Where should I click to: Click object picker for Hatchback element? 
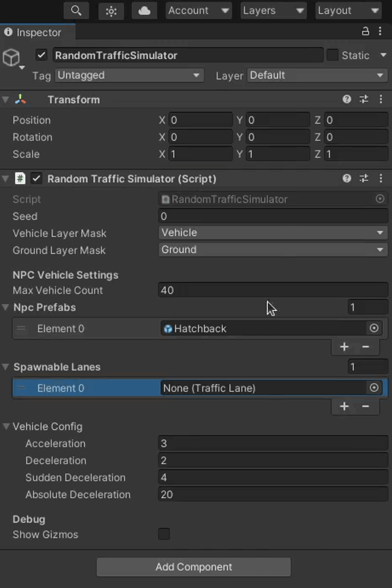[374, 328]
